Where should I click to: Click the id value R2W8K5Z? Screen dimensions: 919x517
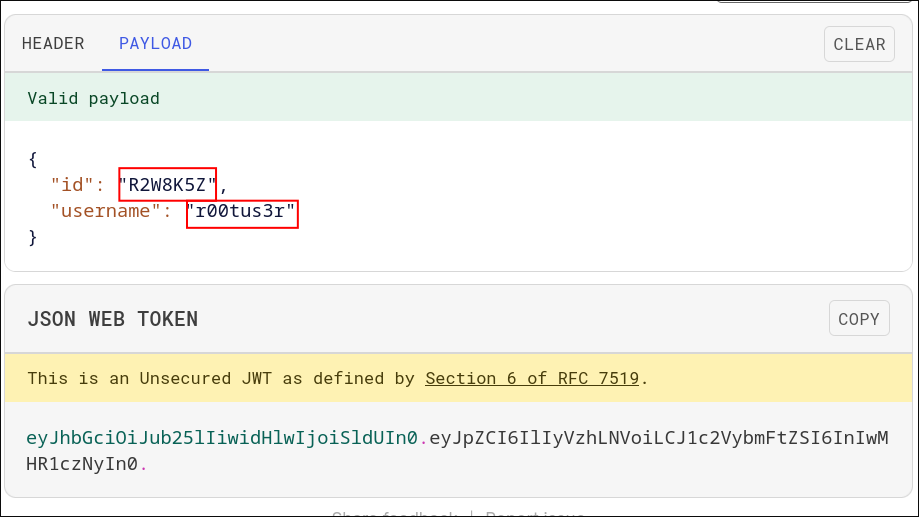168,184
